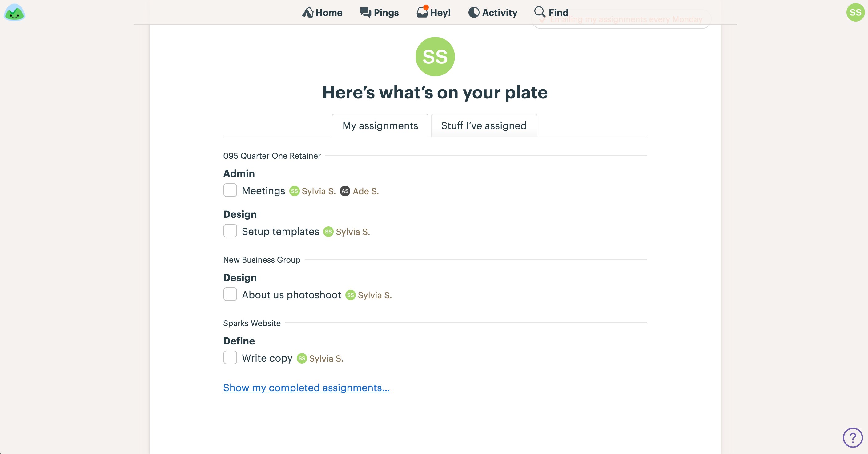868x454 pixels.
Task: Expand New Business Group project section
Action: point(262,259)
